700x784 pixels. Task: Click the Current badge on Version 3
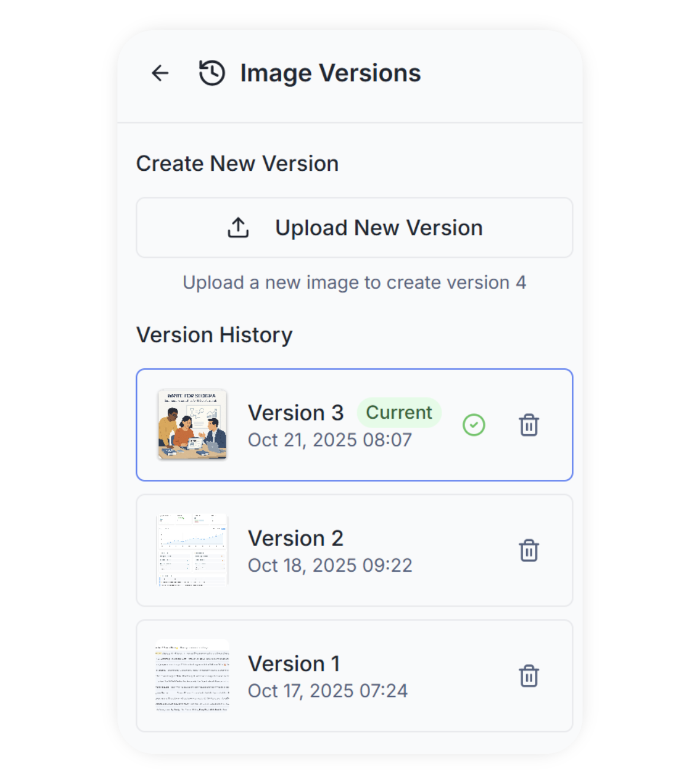[399, 412]
